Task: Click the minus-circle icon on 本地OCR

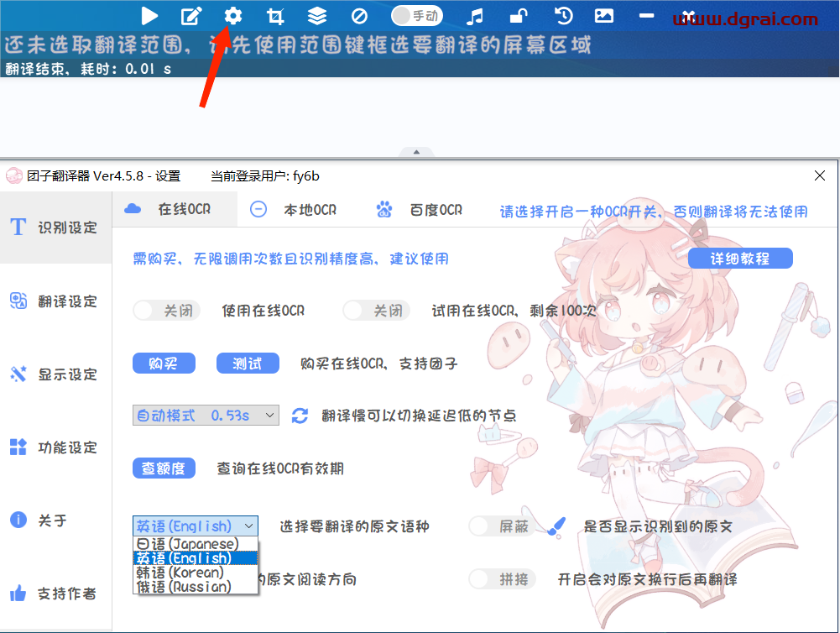Action: point(258,209)
